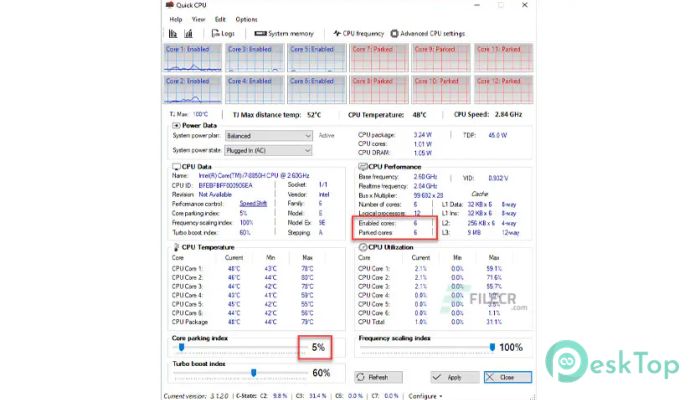Screen dimensions: 700x400
Task: Select the Core 1 Enabled graph
Action: [x=192, y=58]
